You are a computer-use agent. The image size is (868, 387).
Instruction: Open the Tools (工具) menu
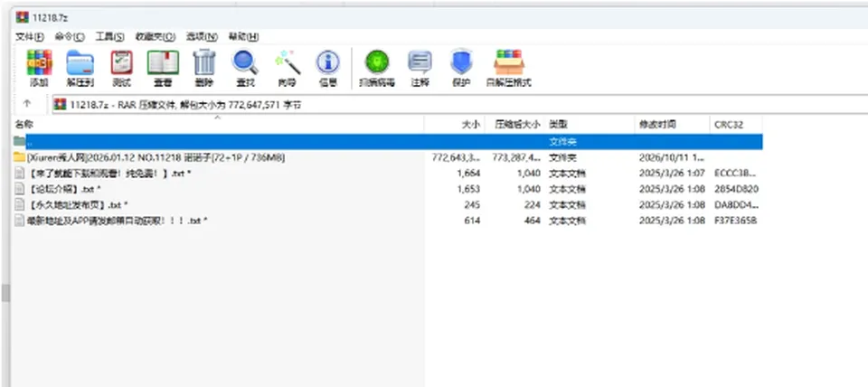(x=109, y=36)
